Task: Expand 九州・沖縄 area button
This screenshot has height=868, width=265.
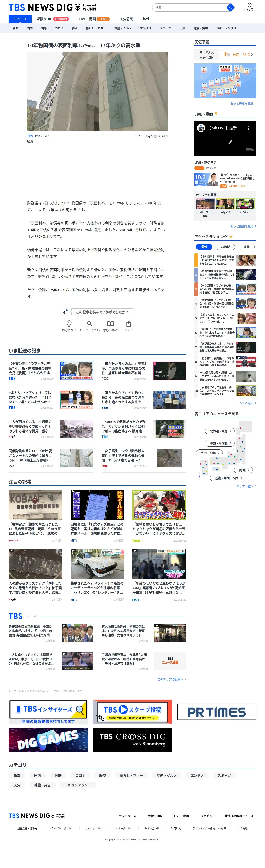Action: pyautogui.click(x=209, y=453)
